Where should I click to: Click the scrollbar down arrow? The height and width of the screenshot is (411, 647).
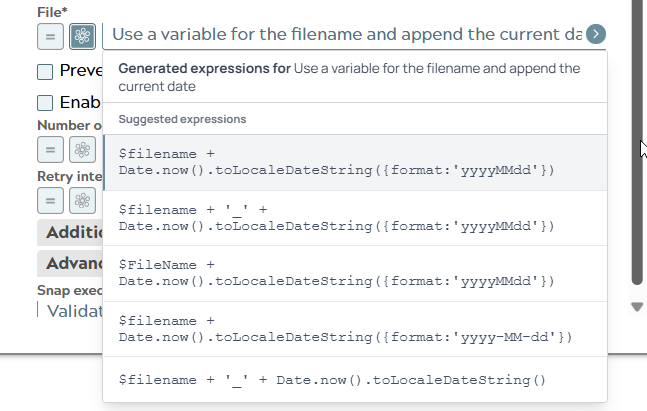pyautogui.click(x=637, y=307)
